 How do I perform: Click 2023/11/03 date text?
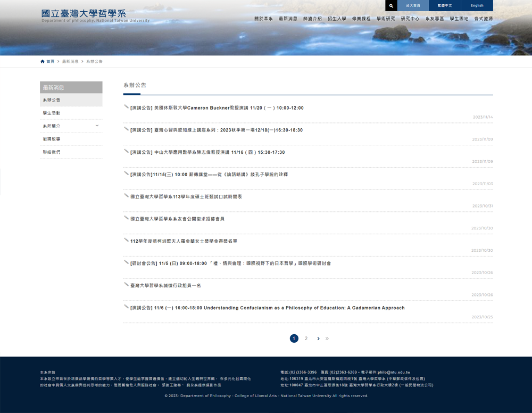point(483,184)
